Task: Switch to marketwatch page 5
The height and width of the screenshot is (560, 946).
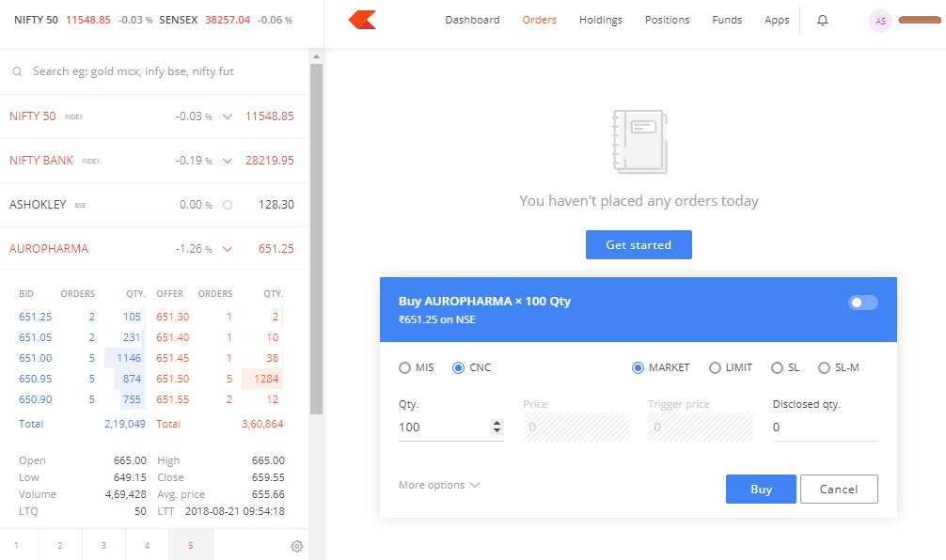Action: point(191,546)
